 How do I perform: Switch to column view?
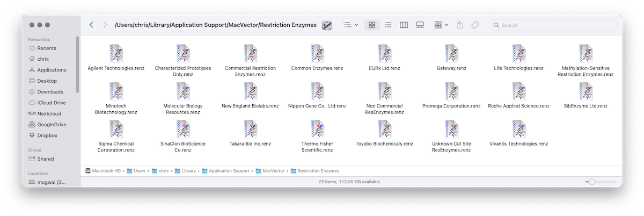pos(404,25)
